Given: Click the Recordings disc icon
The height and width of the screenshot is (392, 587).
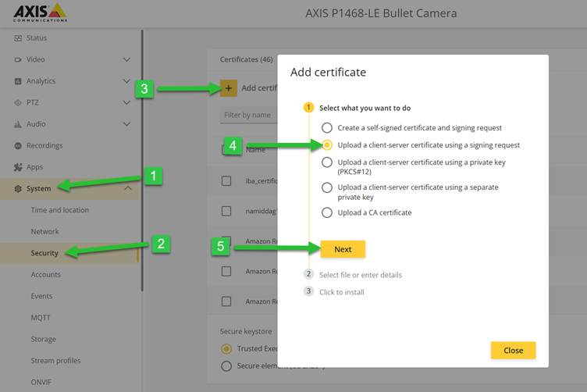Looking at the screenshot, I should pyautogui.click(x=18, y=146).
